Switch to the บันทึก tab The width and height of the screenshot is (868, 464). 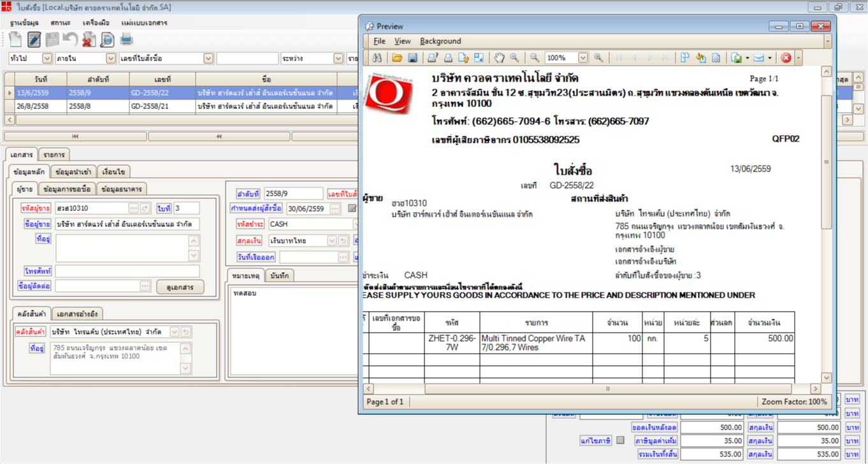pyautogui.click(x=280, y=275)
